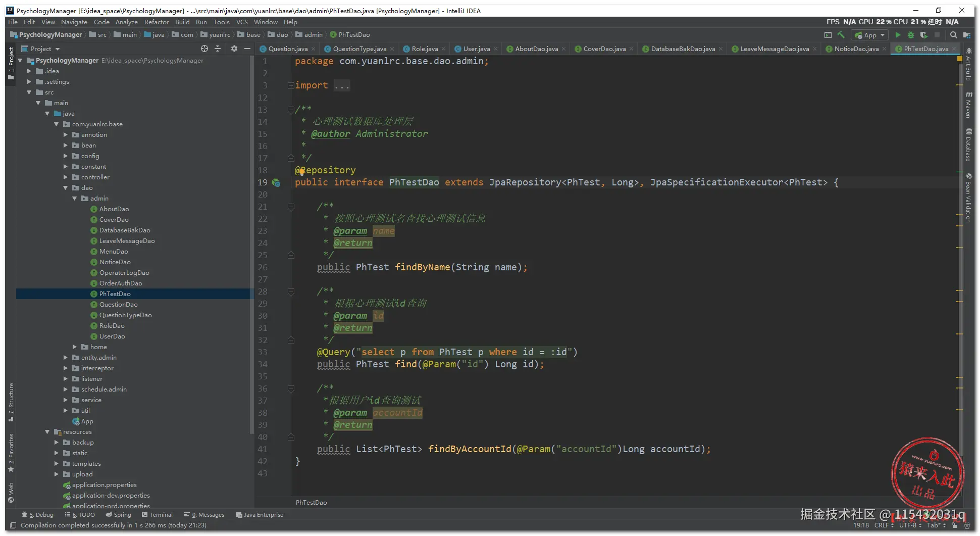Image resolution: width=980 pixels, height=536 pixels.
Task: Collapse the resources folder in project tree
Action: pyautogui.click(x=47, y=432)
